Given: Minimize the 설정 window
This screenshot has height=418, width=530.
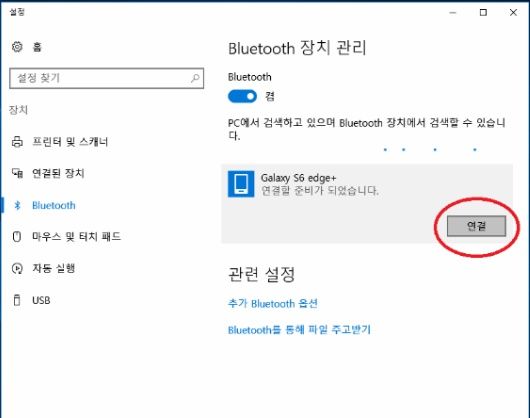Looking at the screenshot, I should click(x=453, y=13).
